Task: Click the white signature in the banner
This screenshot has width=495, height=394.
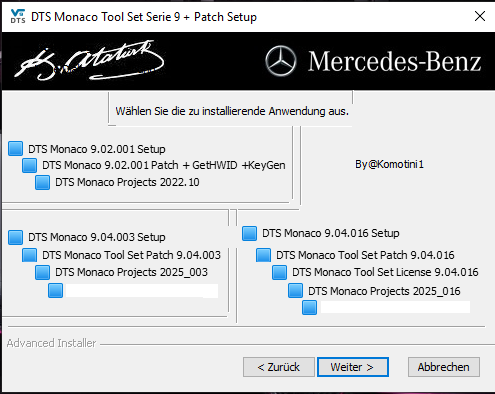Action: 89,61
